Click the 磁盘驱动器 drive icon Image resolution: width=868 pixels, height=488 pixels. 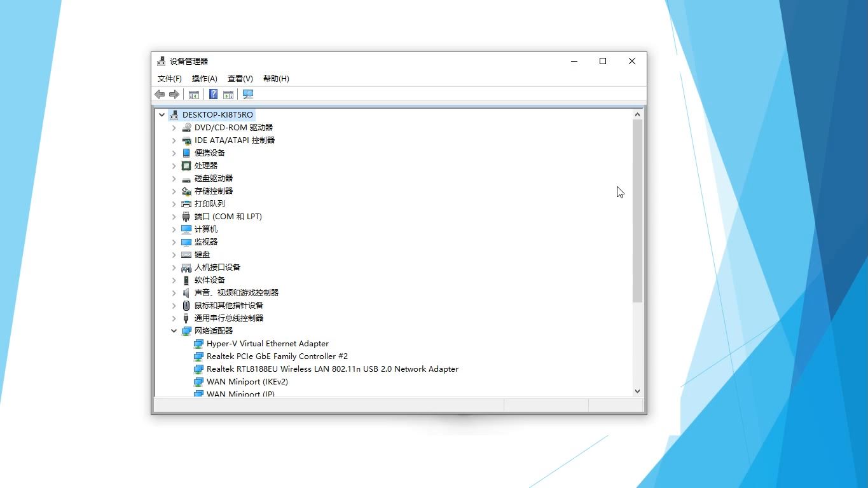(186, 179)
